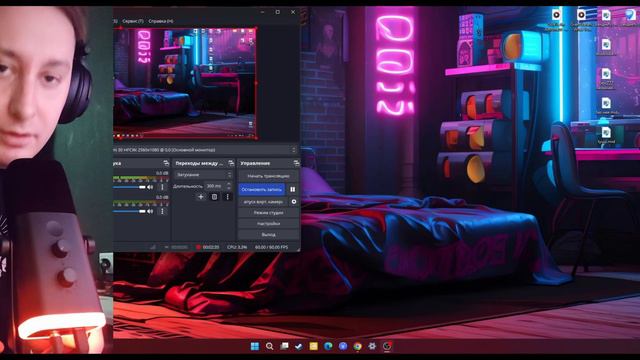Open the first media file icon on the desktop

pos(556,16)
